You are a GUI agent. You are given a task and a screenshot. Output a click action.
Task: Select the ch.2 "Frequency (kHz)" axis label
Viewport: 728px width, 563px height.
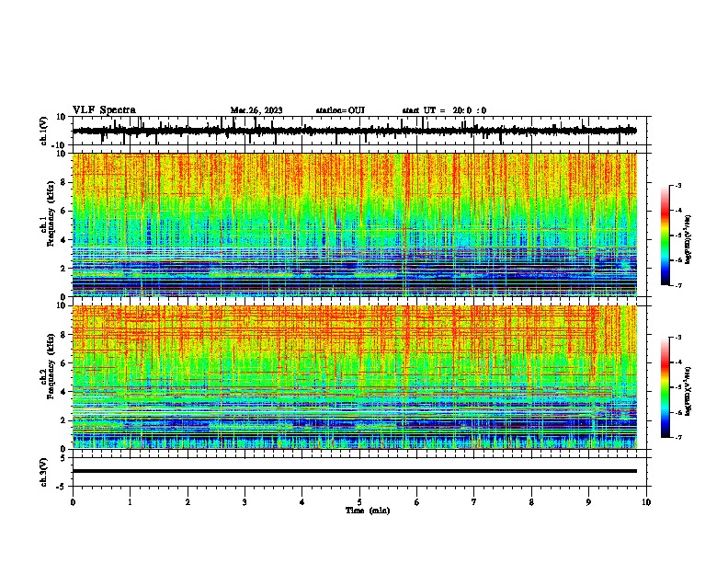tap(51, 365)
